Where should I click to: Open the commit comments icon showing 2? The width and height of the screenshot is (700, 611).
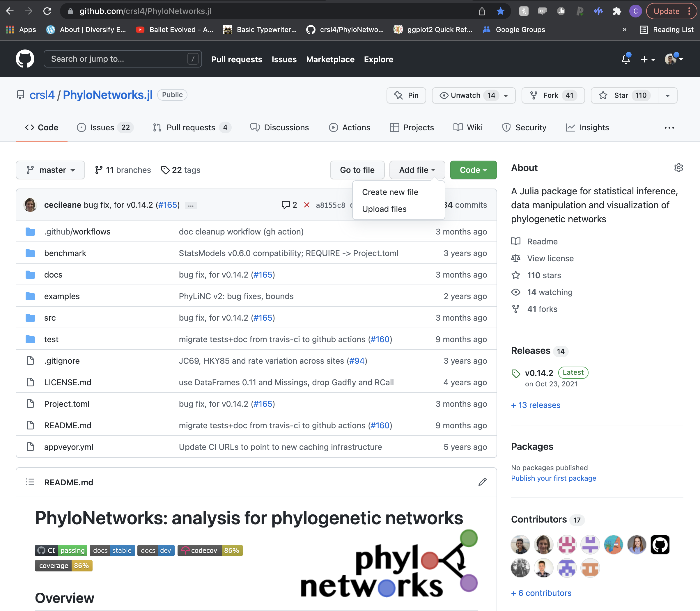click(x=289, y=205)
